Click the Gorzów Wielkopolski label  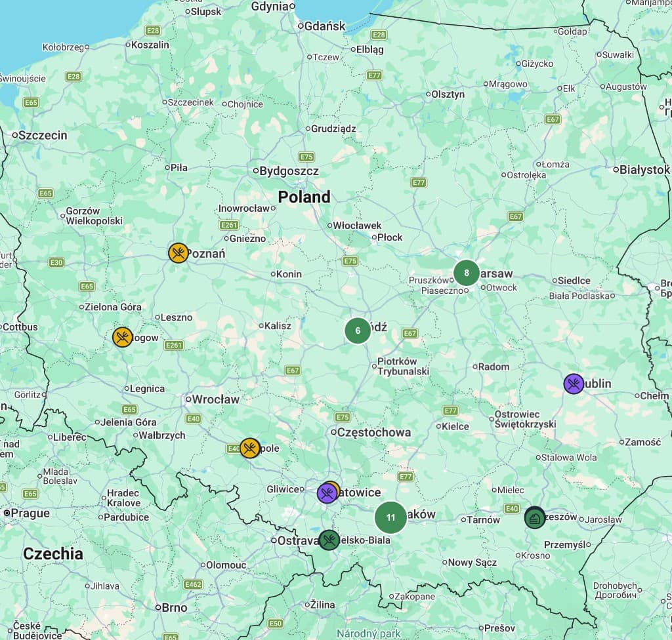click(94, 216)
